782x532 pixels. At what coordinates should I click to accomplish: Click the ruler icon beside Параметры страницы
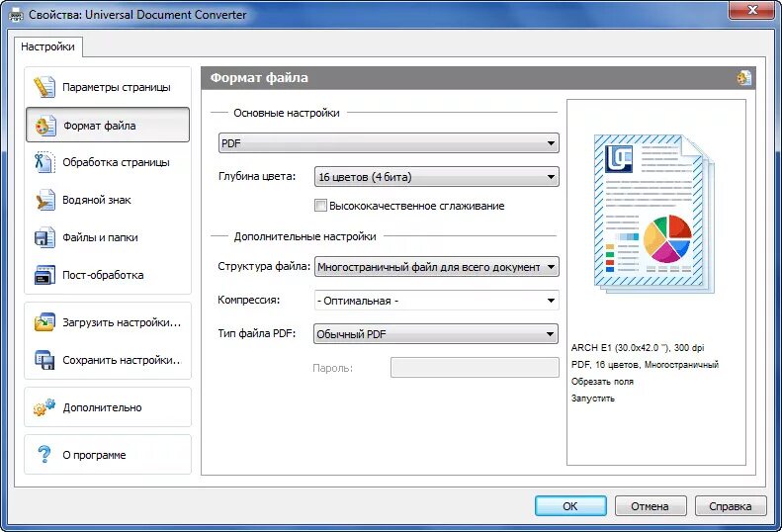pyautogui.click(x=44, y=87)
